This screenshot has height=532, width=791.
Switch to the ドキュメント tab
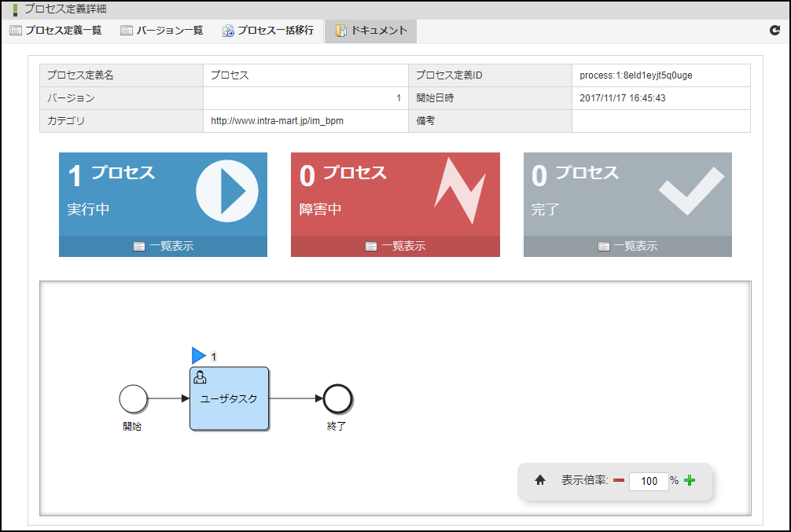[371, 31]
